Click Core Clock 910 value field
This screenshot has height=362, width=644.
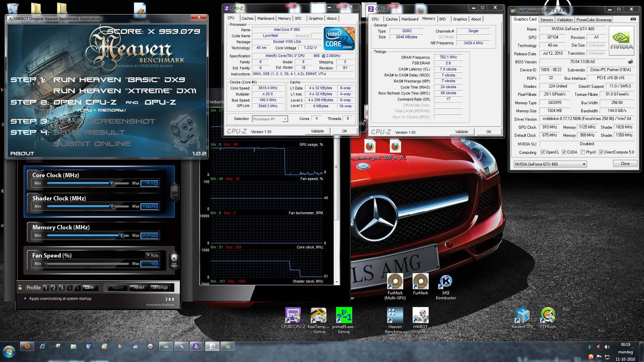[149, 183]
